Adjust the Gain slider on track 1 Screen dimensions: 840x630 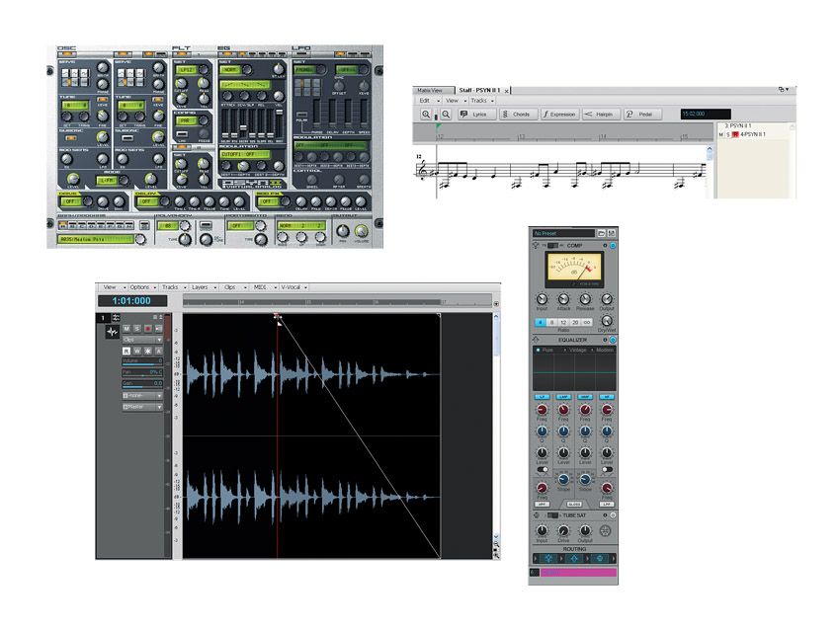pos(142,384)
